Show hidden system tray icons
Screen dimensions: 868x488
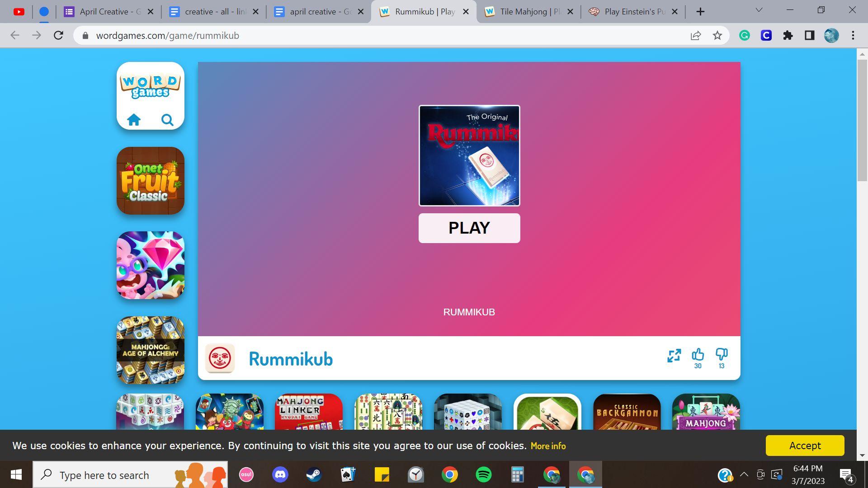pos(744,475)
